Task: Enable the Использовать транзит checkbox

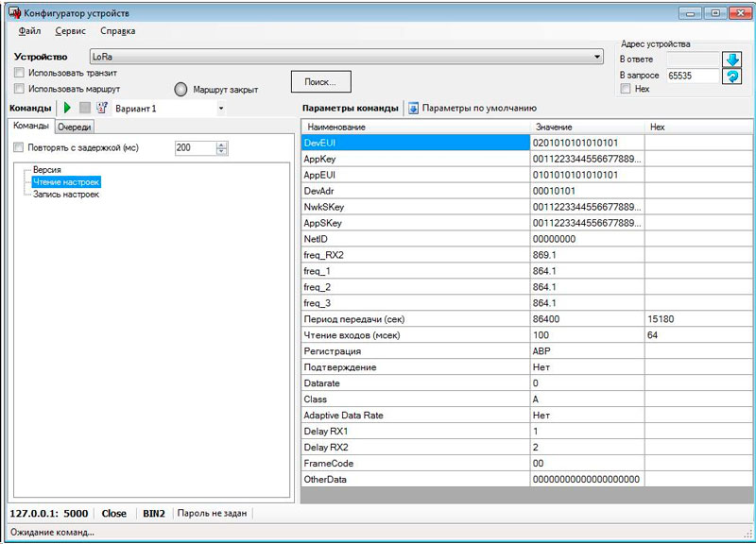Action: 19,73
